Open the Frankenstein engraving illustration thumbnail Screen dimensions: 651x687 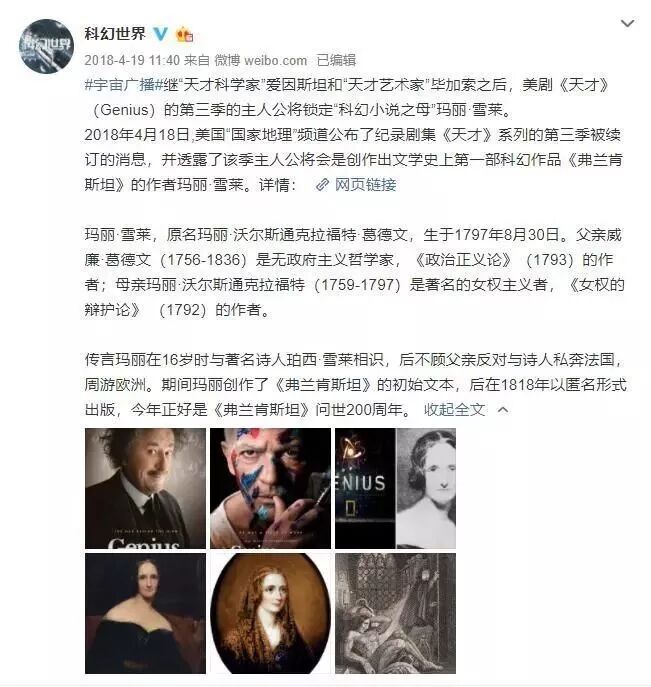(x=395, y=613)
